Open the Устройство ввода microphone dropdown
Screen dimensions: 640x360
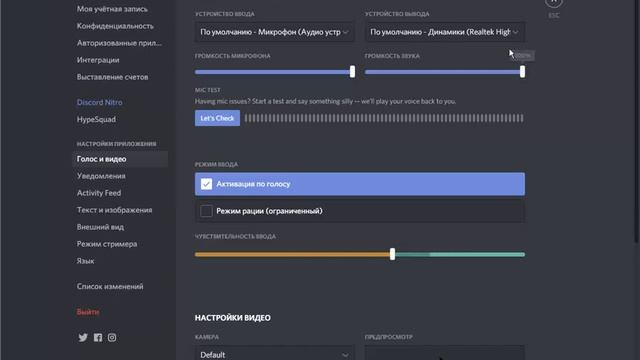pyautogui.click(x=275, y=32)
